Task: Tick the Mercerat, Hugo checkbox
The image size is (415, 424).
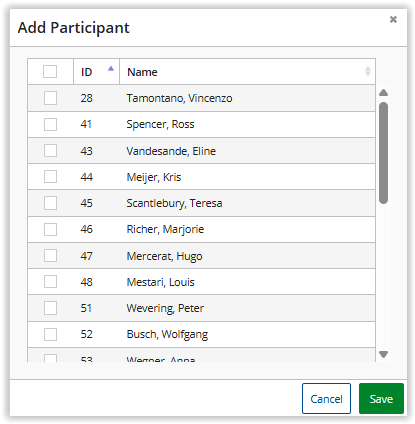Action: (50, 256)
